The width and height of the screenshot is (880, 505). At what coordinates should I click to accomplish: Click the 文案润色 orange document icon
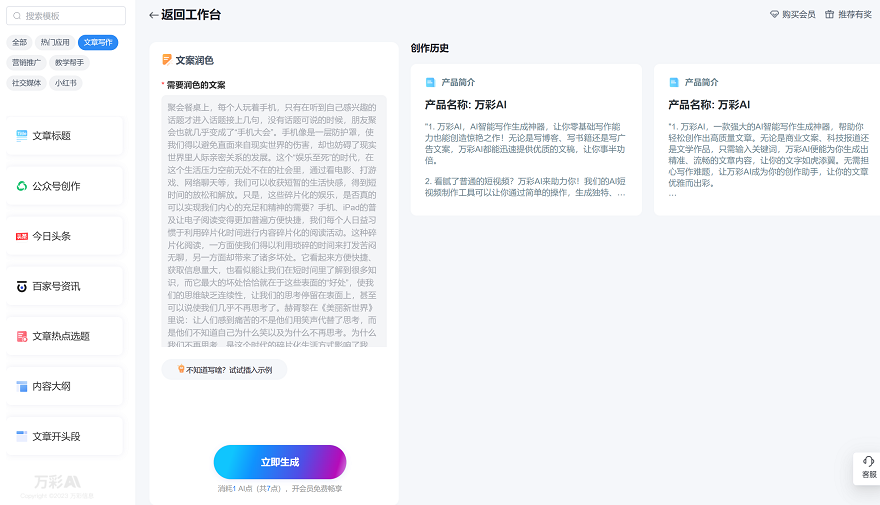coord(167,59)
